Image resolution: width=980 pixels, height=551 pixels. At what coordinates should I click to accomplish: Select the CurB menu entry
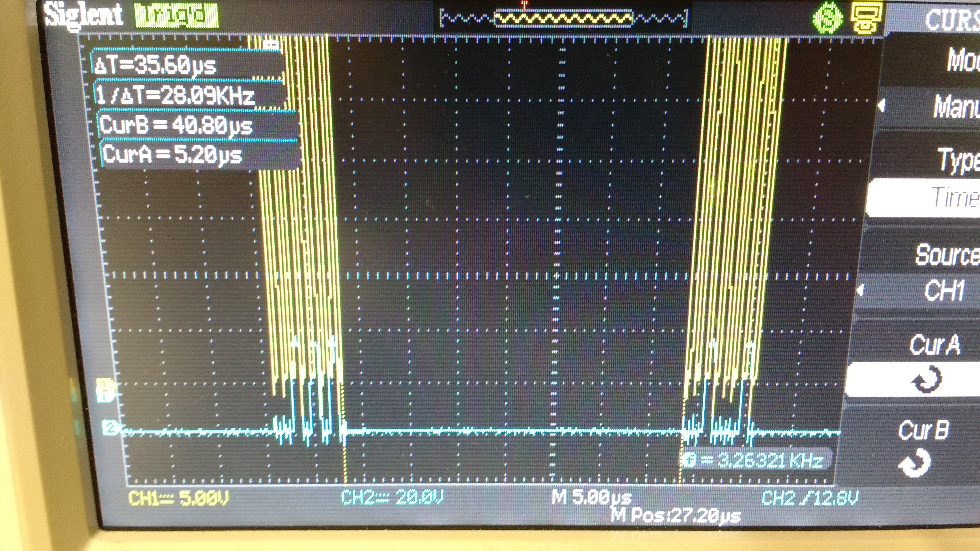coord(923,430)
